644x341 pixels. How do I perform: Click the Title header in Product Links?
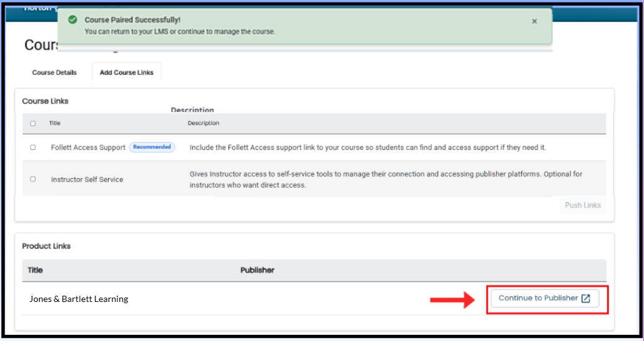[35, 270]
